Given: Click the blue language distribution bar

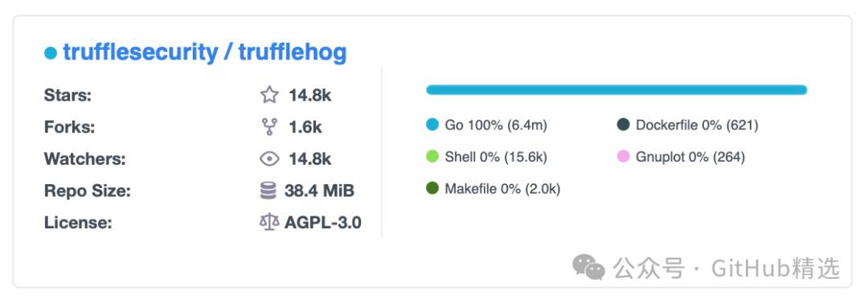Looking at the screenshot, I should pos(616,90).
